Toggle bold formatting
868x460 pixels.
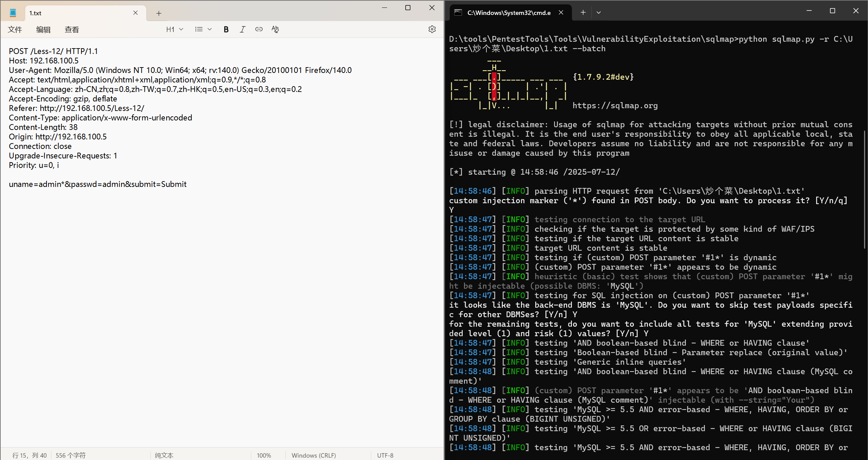coord(226,29)
